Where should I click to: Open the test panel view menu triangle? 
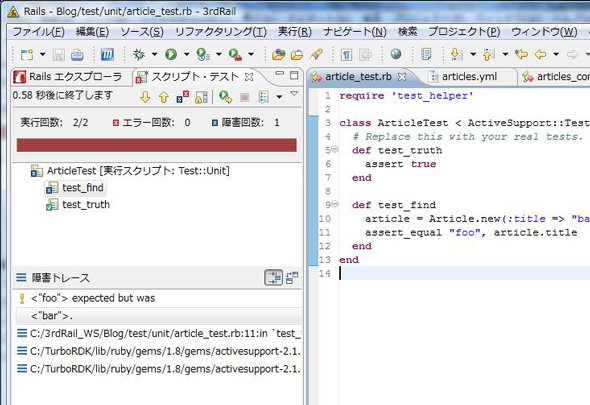294,93
